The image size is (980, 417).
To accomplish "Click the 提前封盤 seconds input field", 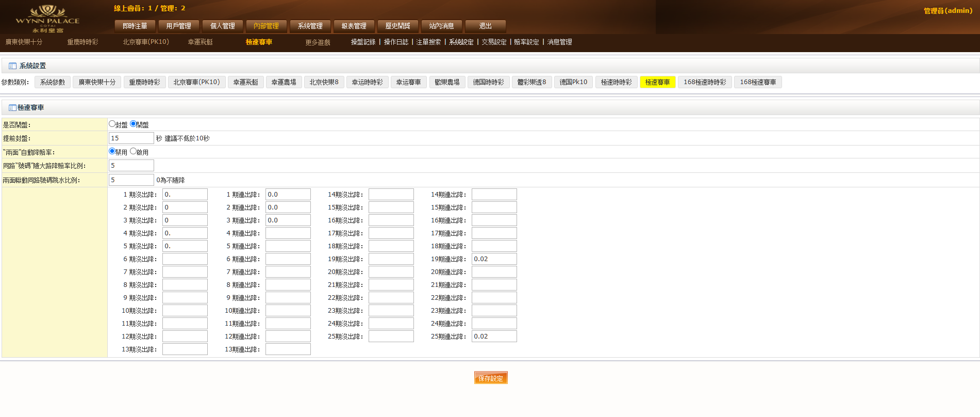I will [x=131, y=138].
